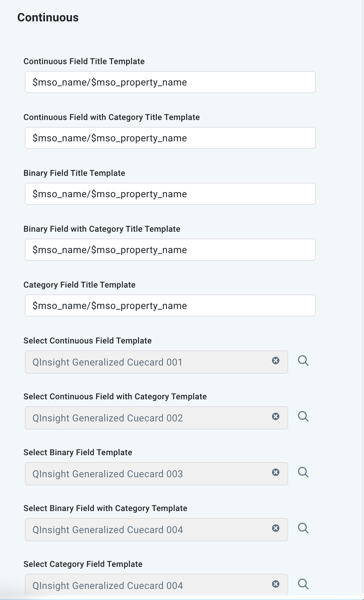Open the QInsight Generalized Cuecard 001 selector
Viewport: 364px width, 600px height.
click(x=145, y=362)
